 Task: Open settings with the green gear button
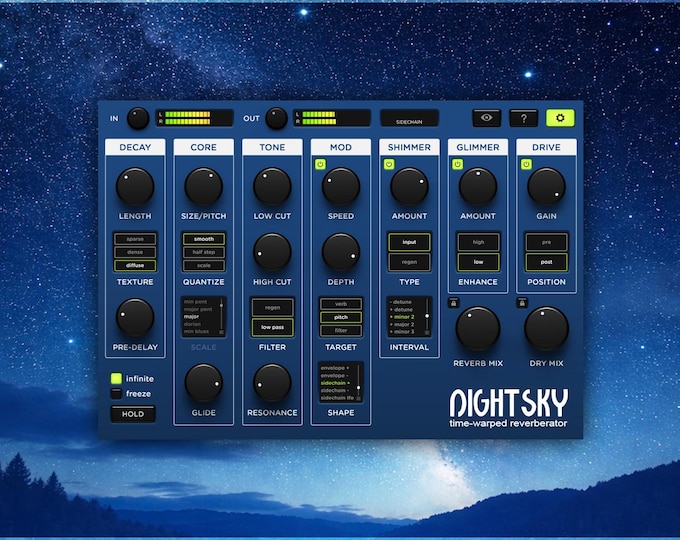560,118
